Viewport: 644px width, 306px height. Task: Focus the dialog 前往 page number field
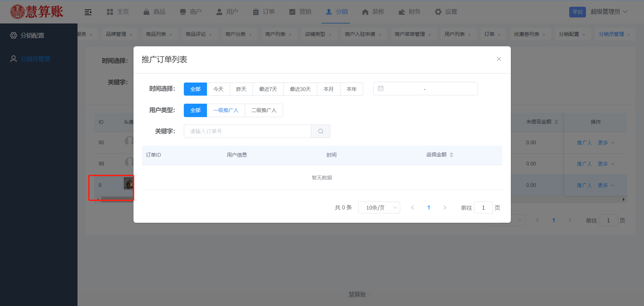coord(483,208)
